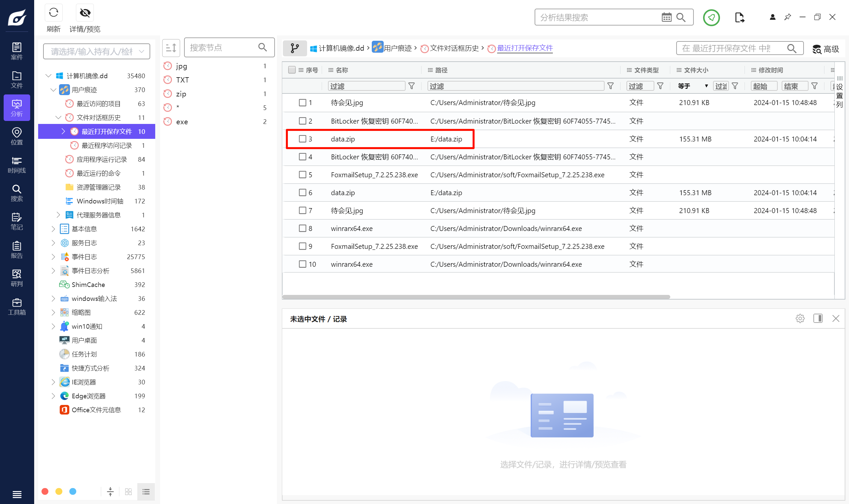Open the 报告 sidebar section
This screenshot has width=849, height=504.
[x=17, y=250]
